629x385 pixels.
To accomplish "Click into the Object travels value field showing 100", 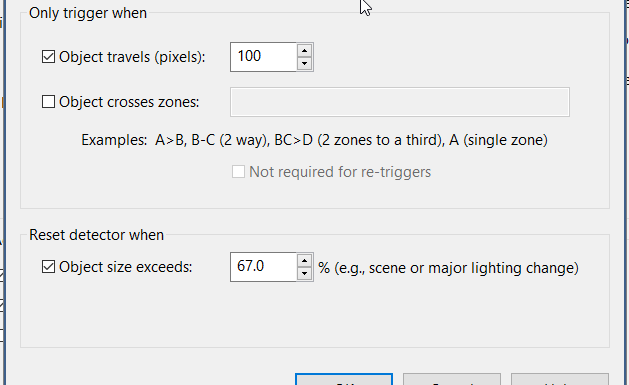I will [263, 57].
